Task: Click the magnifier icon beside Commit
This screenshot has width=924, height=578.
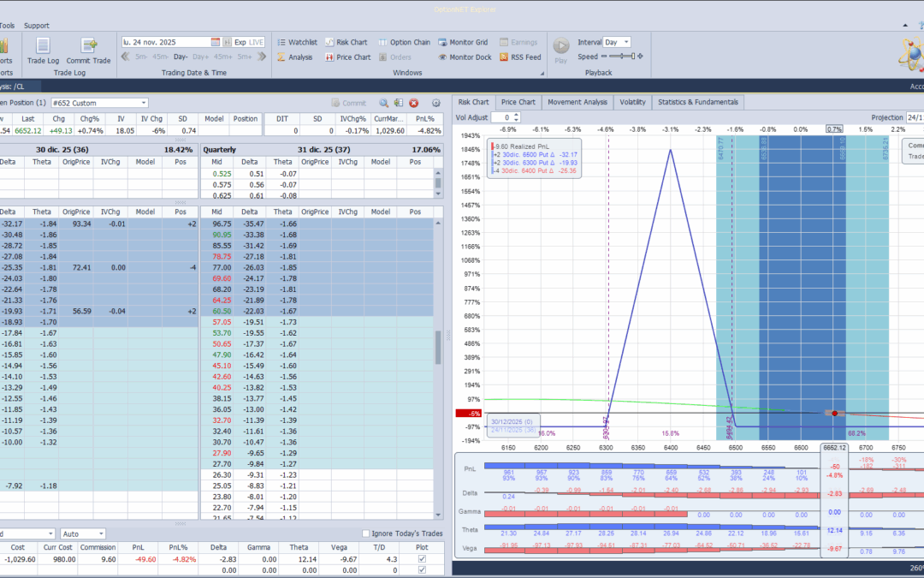Action: click(384, 103)
